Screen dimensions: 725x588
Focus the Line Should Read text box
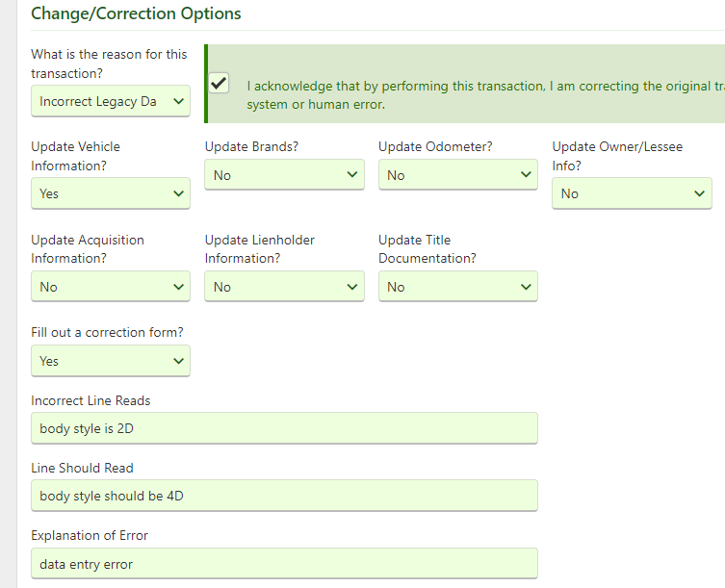point(284,496)
